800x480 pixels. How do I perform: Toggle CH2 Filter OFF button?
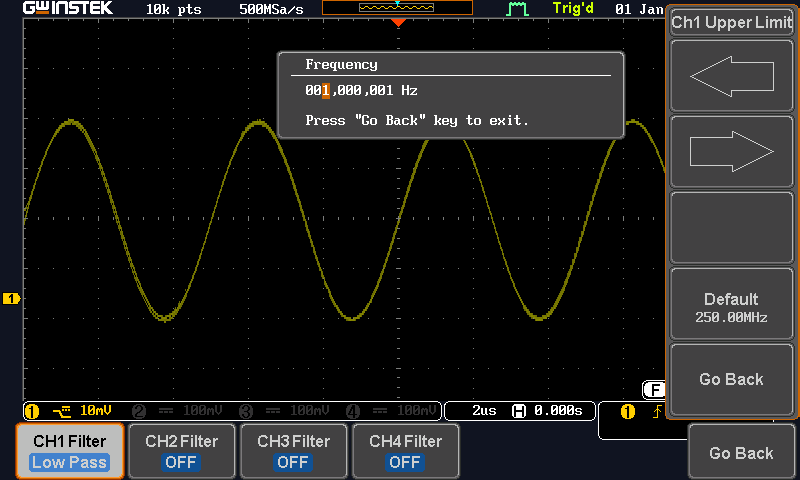[x=182, y=451]
